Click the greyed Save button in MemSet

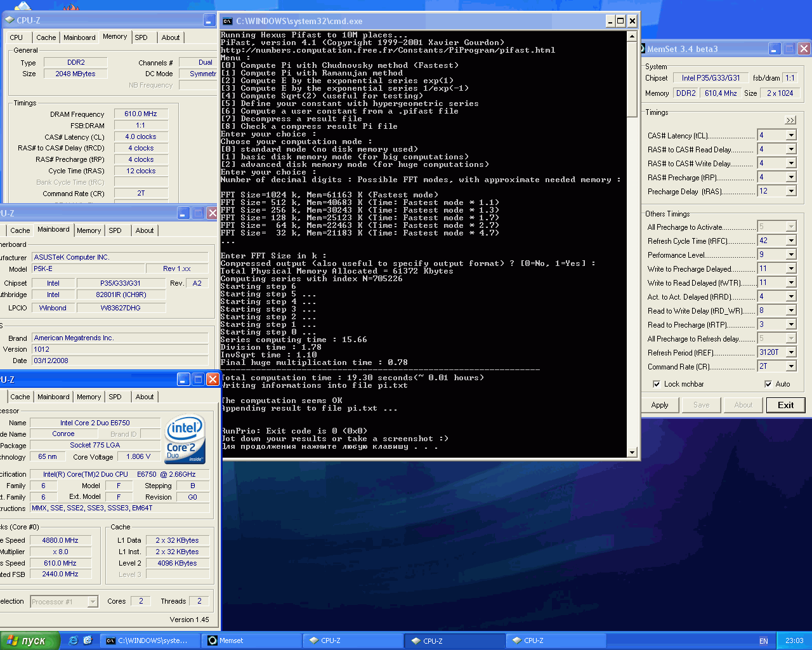702,405
